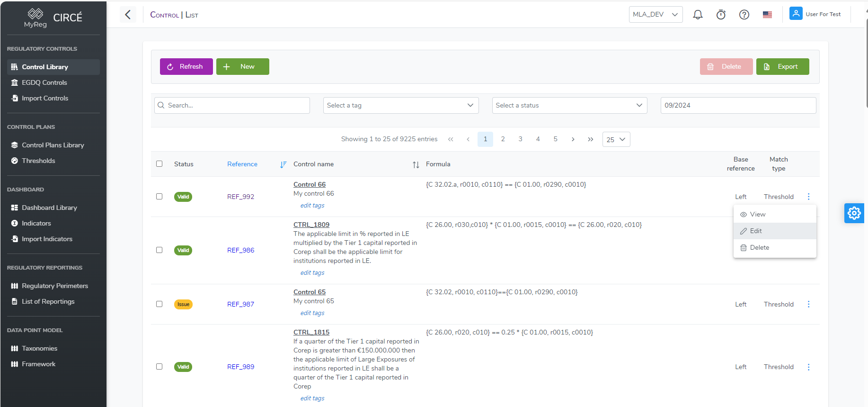Open the Select a status dropdown

tap(569, 105)
